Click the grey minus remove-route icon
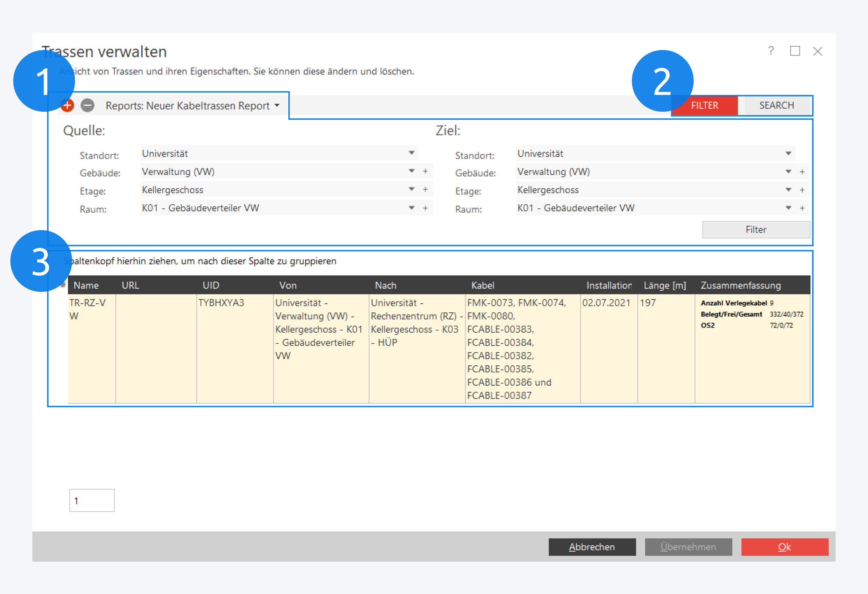Image resolution: width=868 pixels, height=594 pixels. 88,105
